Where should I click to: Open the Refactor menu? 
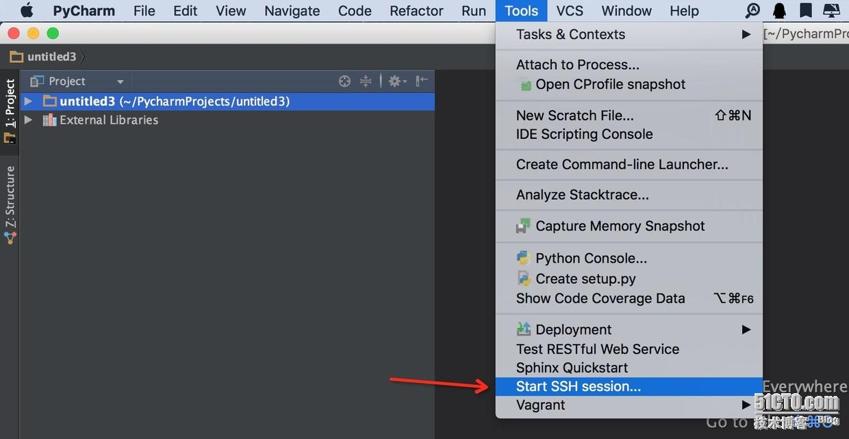tap(416, 11)
